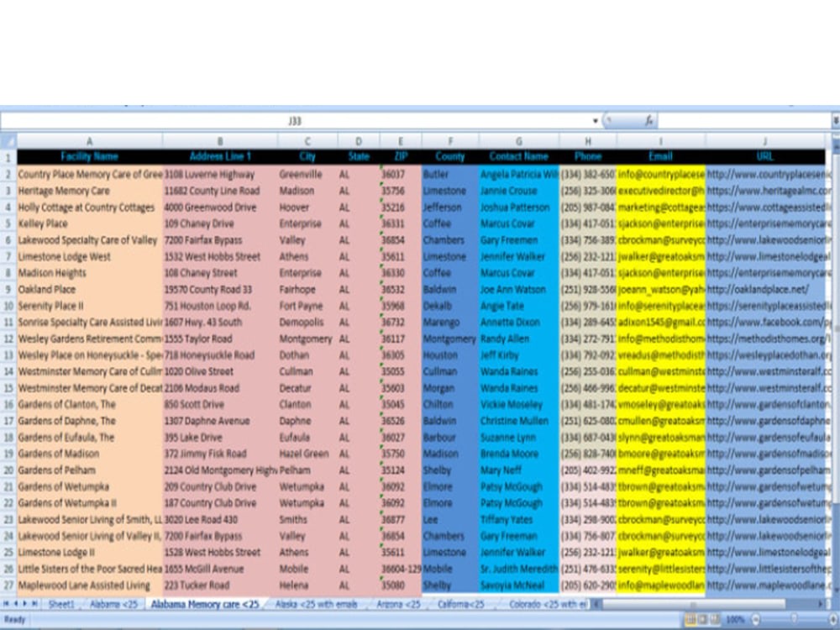Select county cell Dekalb
This screenshot has height=630, width=840.
(450, 306)
